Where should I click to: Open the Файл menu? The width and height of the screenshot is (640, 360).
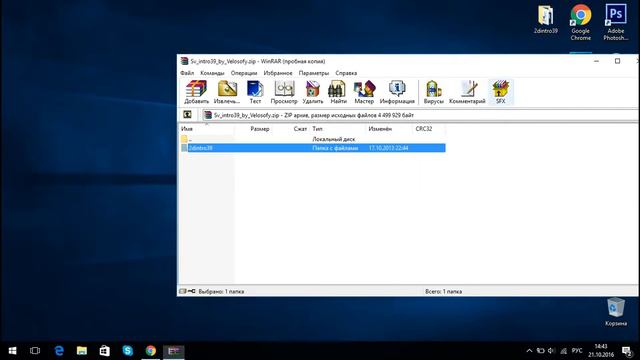[187, 73]
